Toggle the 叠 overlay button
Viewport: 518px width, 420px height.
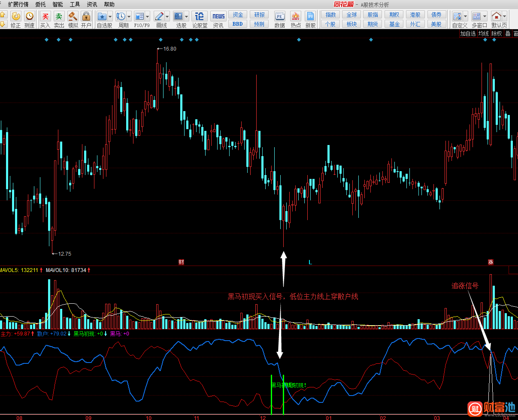[508, 33]
